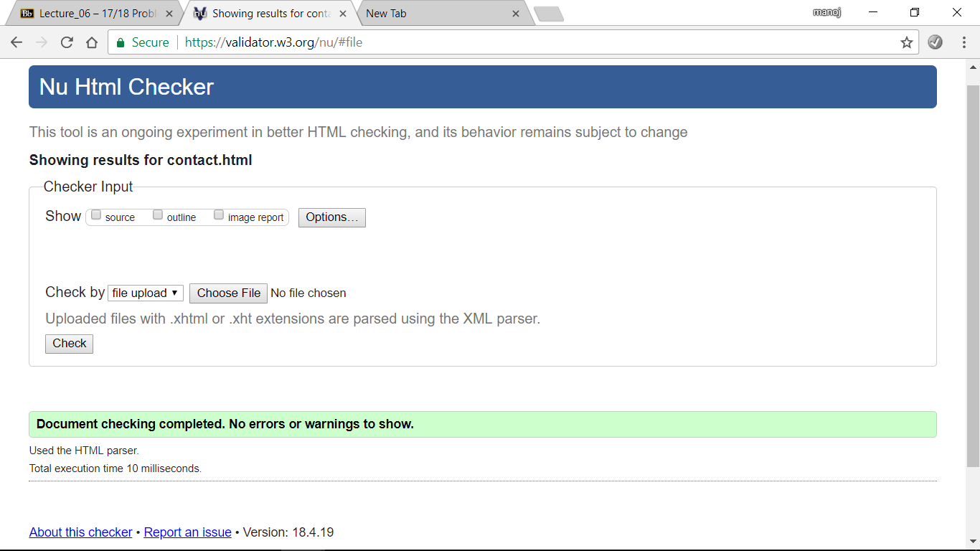Viewport: 980px width, 551px height.
Task: Enable the outline checkbox
Action: point(158,215)
